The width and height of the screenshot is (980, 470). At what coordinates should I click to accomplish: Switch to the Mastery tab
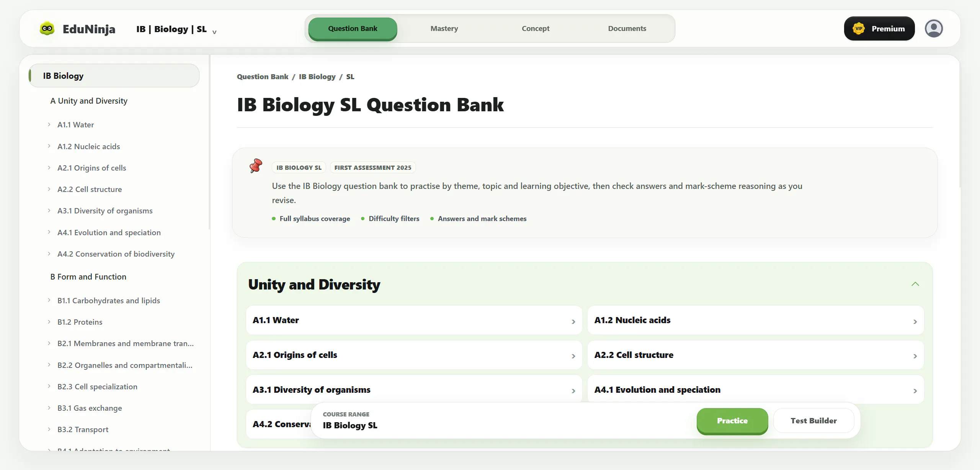click(444, 29)
